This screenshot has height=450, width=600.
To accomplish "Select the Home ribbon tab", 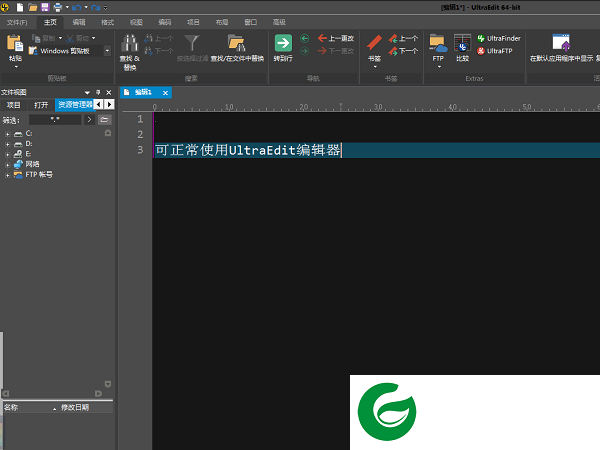I will [x=50, y=23].
